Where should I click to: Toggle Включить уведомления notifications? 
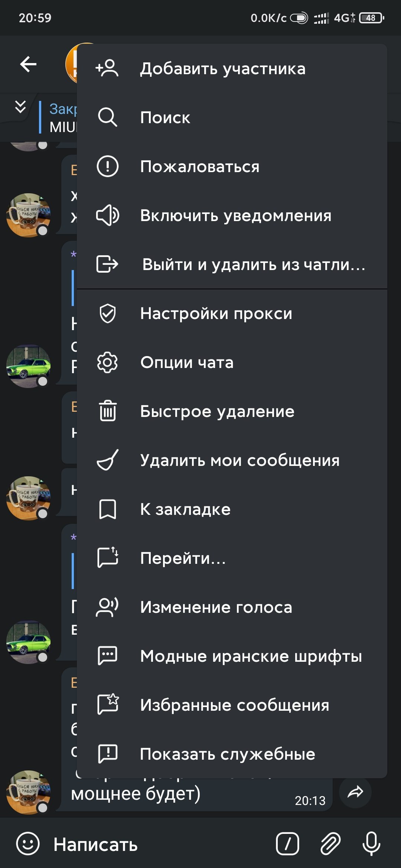pos(232,216)
